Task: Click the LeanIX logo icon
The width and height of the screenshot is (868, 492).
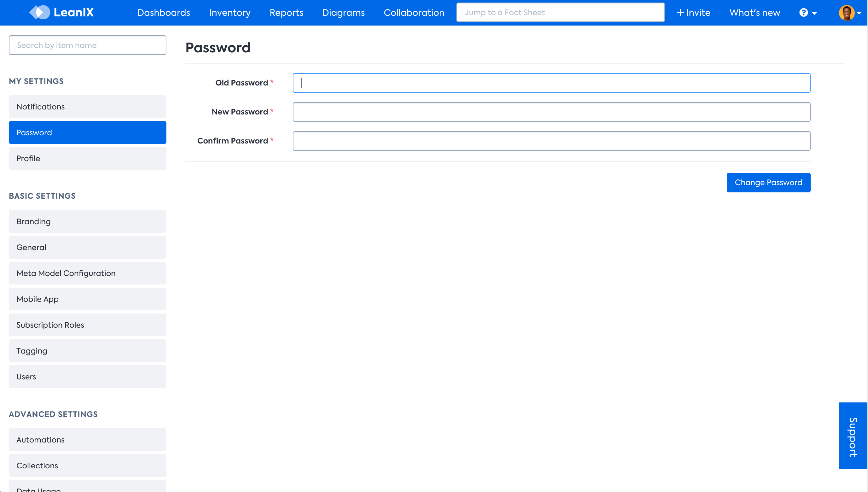Action: coord(39,13)
